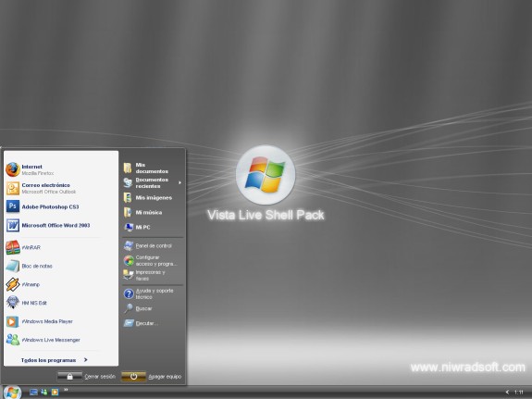Expand Todos los programas arrow
Image resolution: width=532 pixels, height=399 pixels.
pos(85,359)
